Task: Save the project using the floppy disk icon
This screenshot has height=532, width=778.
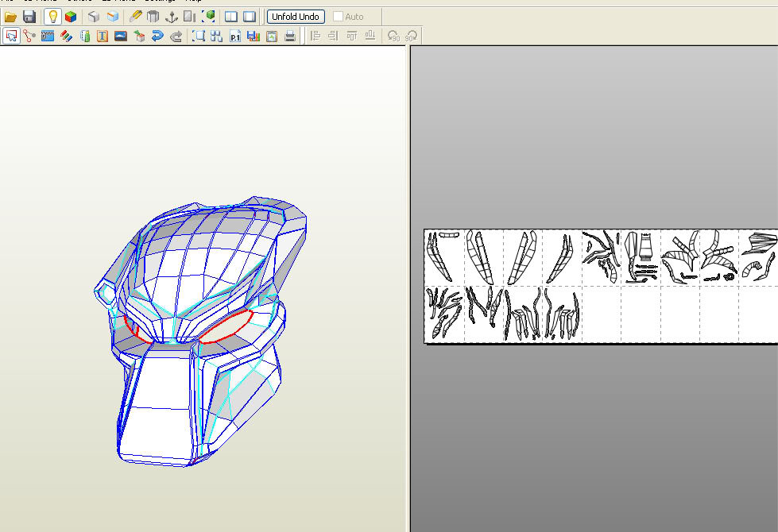Action: 29,17
